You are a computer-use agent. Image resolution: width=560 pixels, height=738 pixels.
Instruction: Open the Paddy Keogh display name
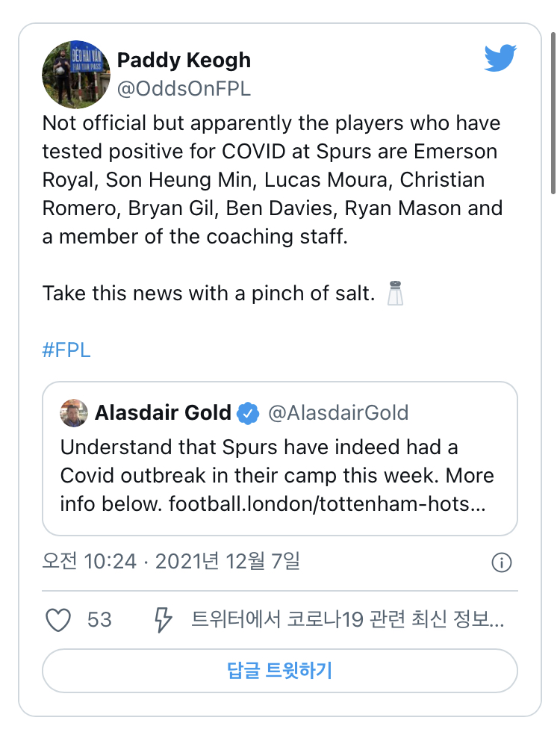(184, 60)
